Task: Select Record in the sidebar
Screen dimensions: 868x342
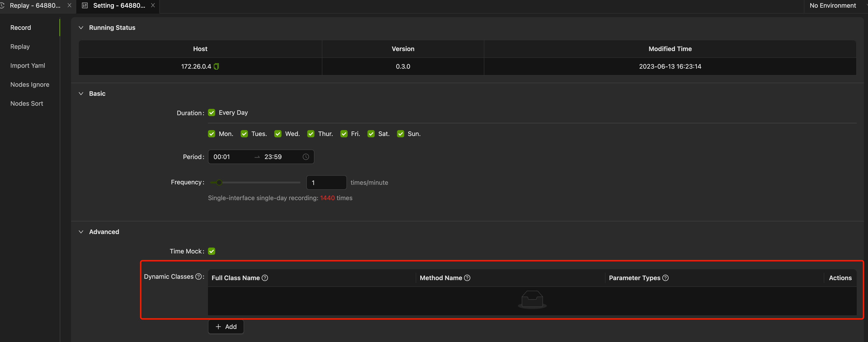Action: 21,28
